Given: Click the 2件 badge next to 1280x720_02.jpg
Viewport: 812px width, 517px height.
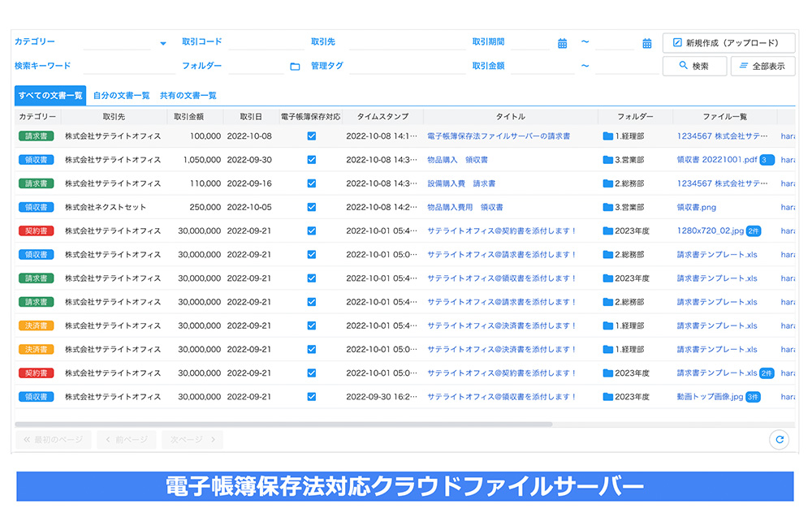Looking at the screenshot, I should (753, 231).
